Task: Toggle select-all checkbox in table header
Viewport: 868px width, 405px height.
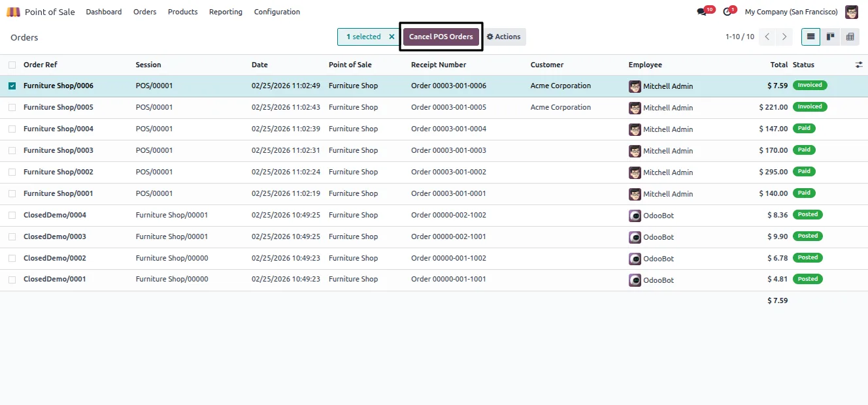Action: [12, 65]
